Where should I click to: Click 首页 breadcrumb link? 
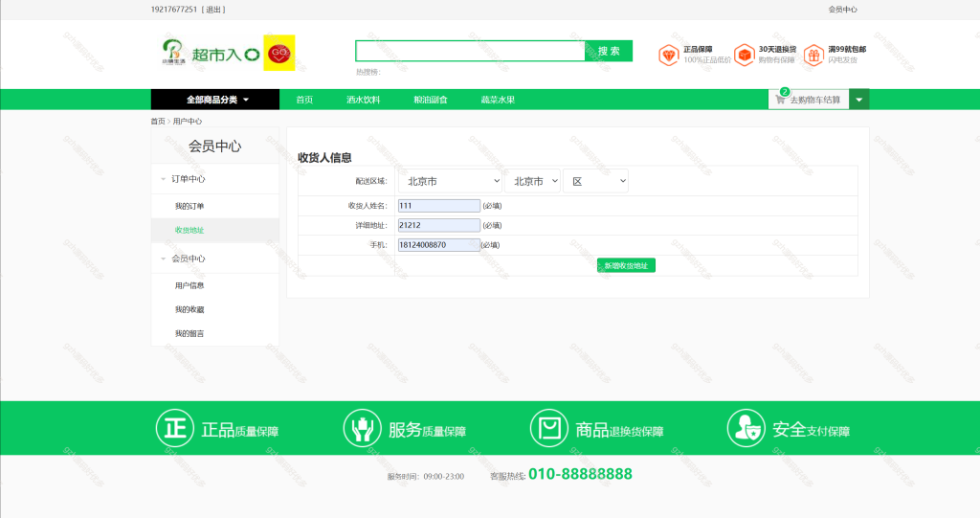158,122
